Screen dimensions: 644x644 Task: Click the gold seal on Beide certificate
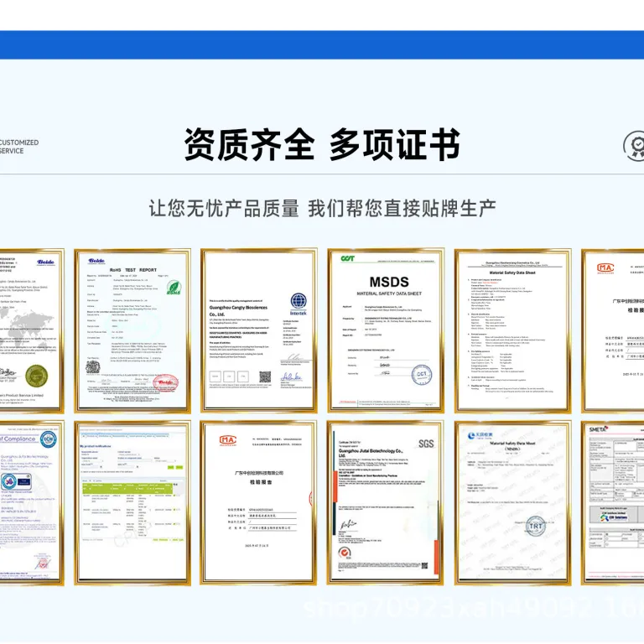37,376
